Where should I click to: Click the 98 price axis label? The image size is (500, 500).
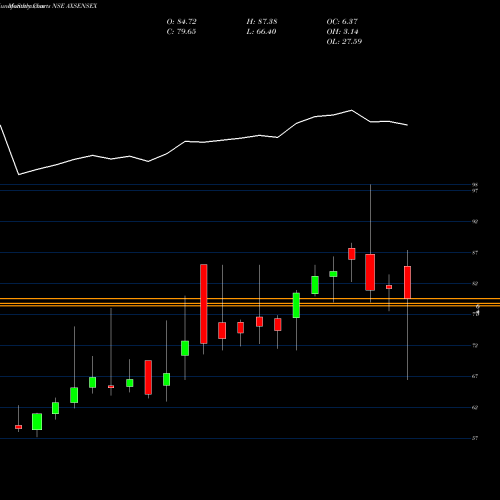475,185
